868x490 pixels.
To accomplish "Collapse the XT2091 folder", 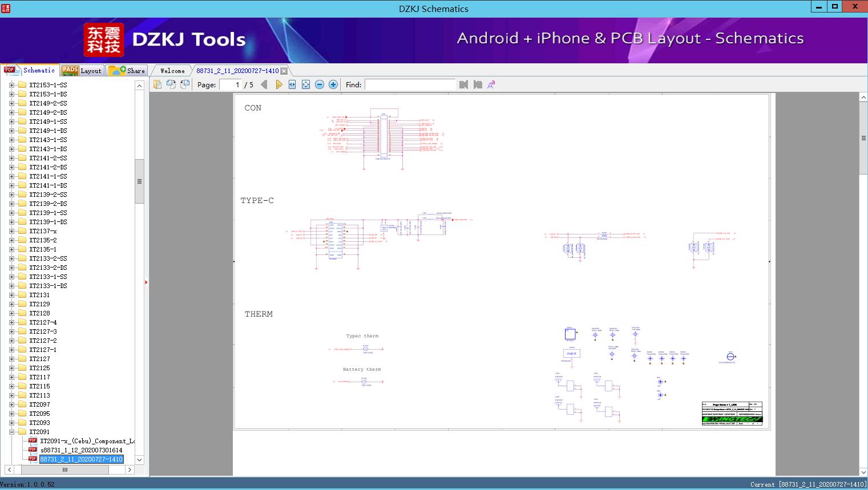I will click(x=11, y=432).
